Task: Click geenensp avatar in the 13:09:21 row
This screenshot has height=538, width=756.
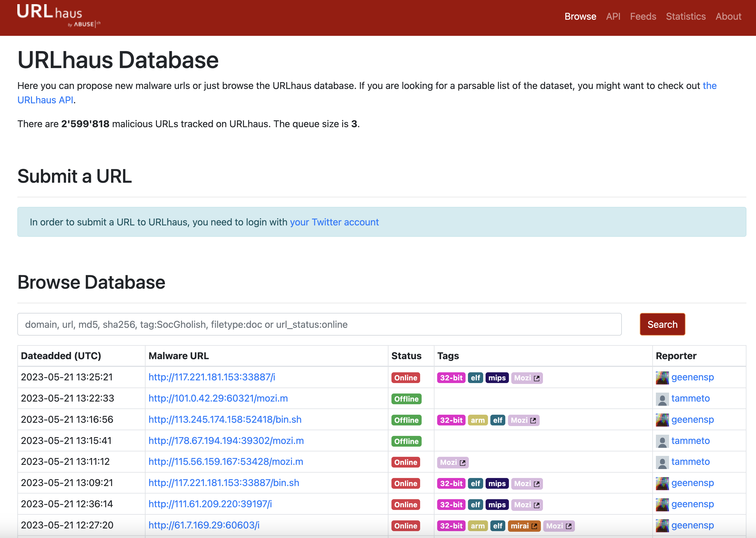Action: point(662,483)
